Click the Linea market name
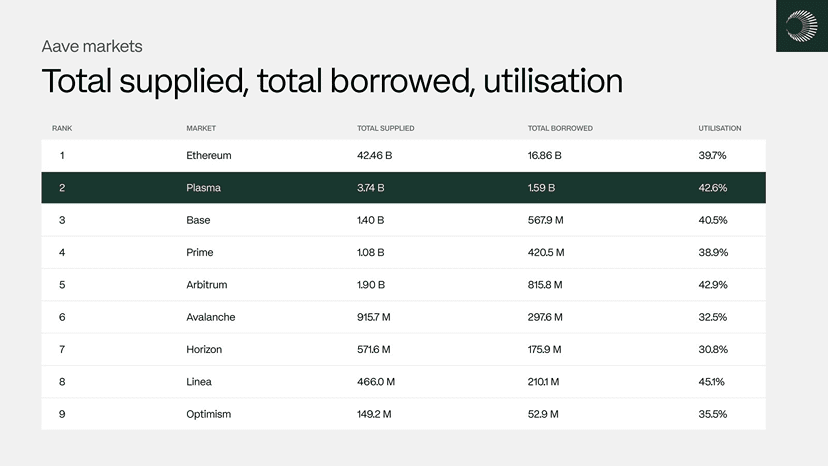 [199, 381]
